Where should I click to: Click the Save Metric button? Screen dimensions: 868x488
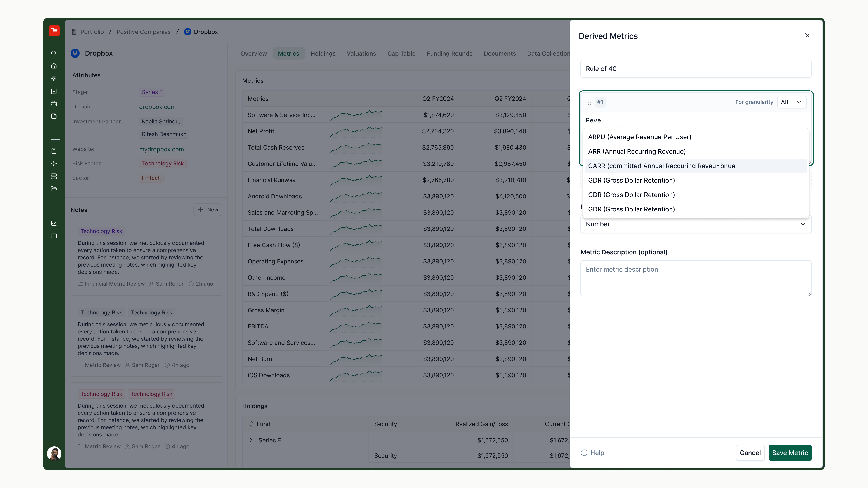click(x=790, y=453)
